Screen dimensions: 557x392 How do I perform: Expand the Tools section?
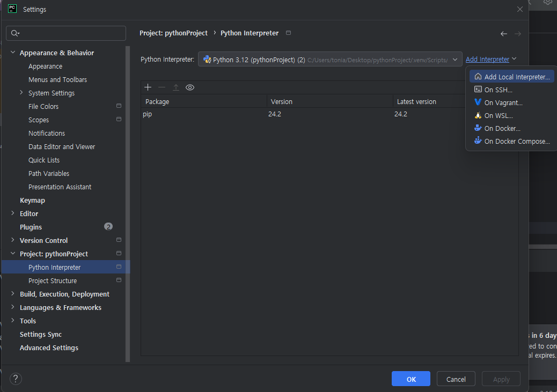pyautogui.click(x=13, y=321)
